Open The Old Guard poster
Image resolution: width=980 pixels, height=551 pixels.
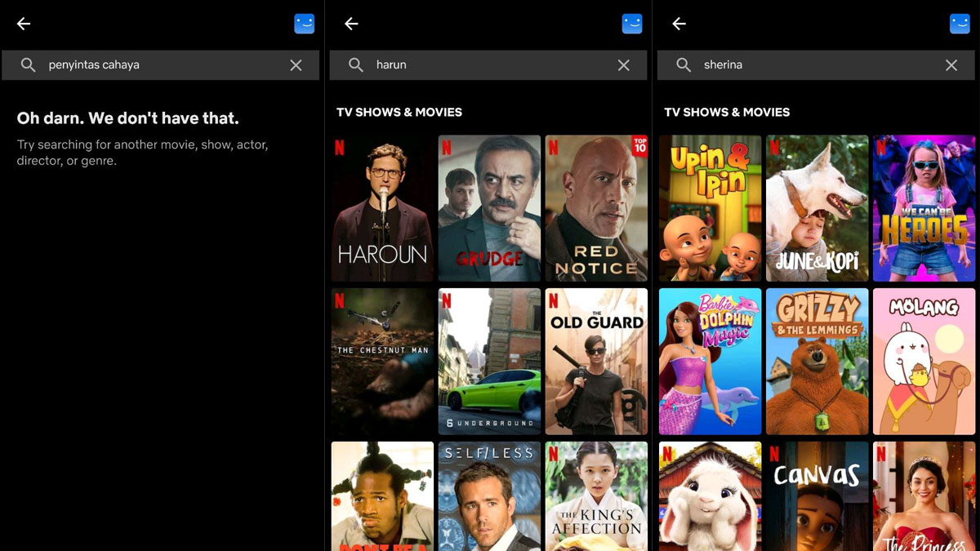[596, 362]
